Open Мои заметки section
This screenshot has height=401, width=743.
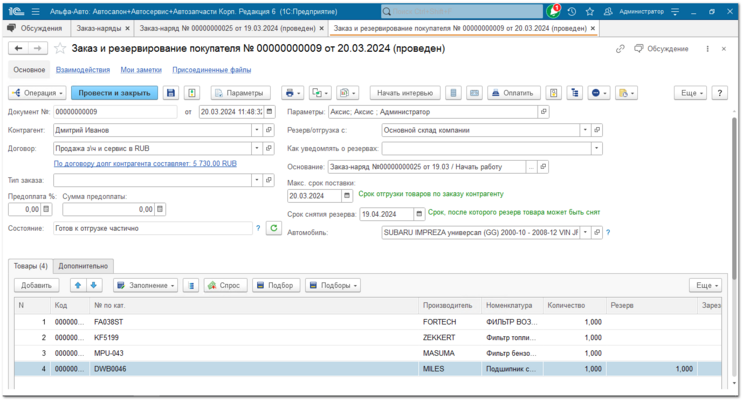pyautogui.click(x=141, y=70)
